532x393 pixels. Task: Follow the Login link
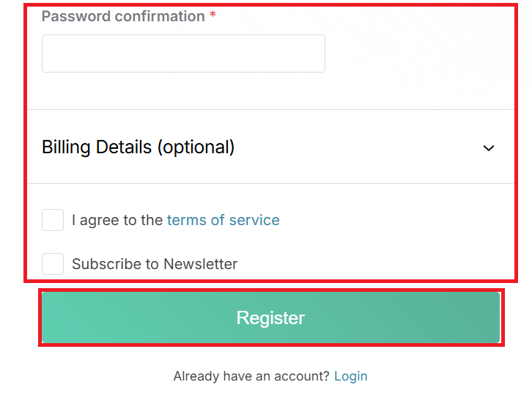click(350, 376)
